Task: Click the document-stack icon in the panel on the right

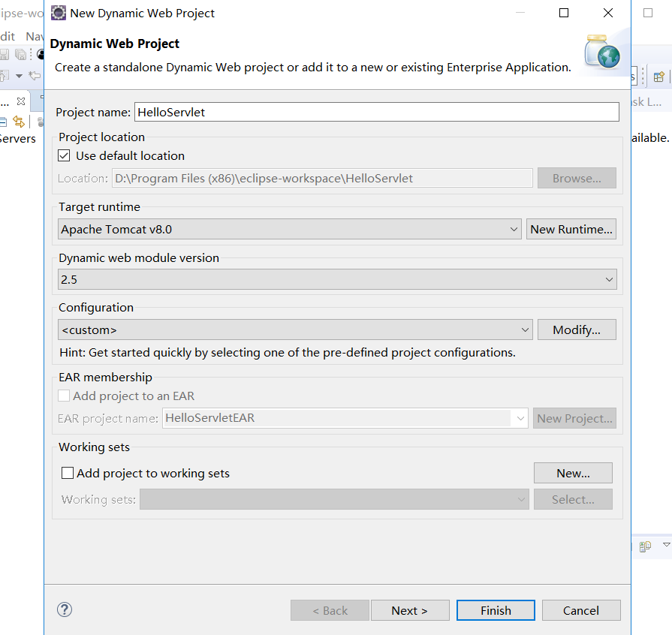Action: (645, 546)
